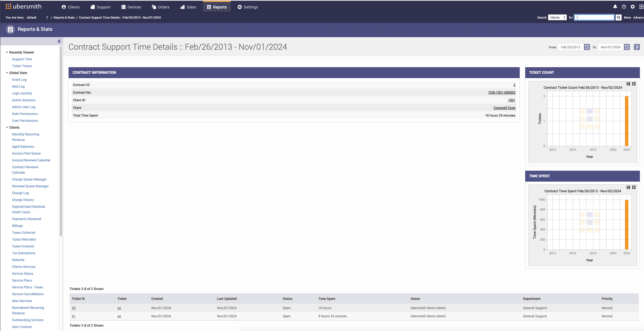
Task: Click the logout icon in top bar
Action: 641,7
